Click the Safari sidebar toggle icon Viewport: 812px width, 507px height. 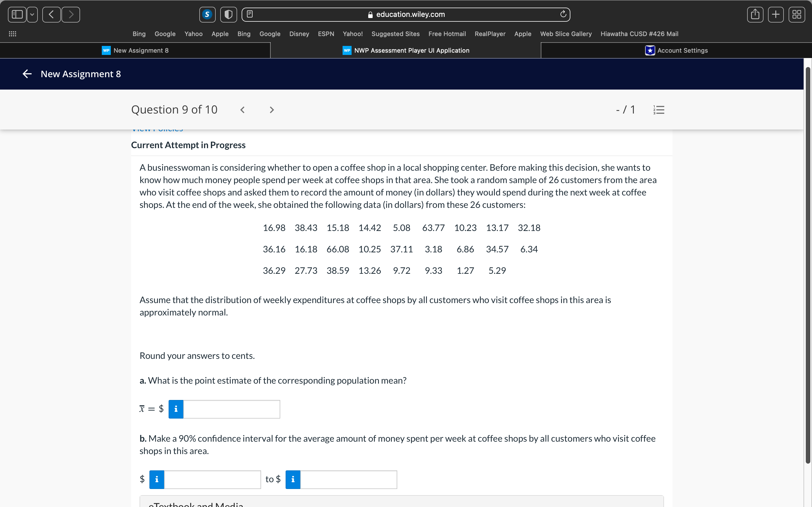(17, 14)
